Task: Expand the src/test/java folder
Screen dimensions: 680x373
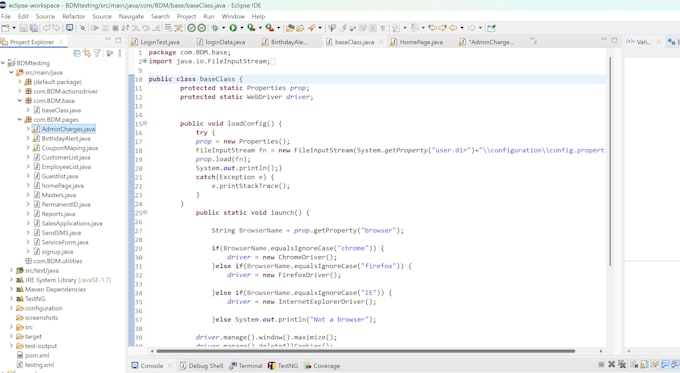Action: [11, 270]
